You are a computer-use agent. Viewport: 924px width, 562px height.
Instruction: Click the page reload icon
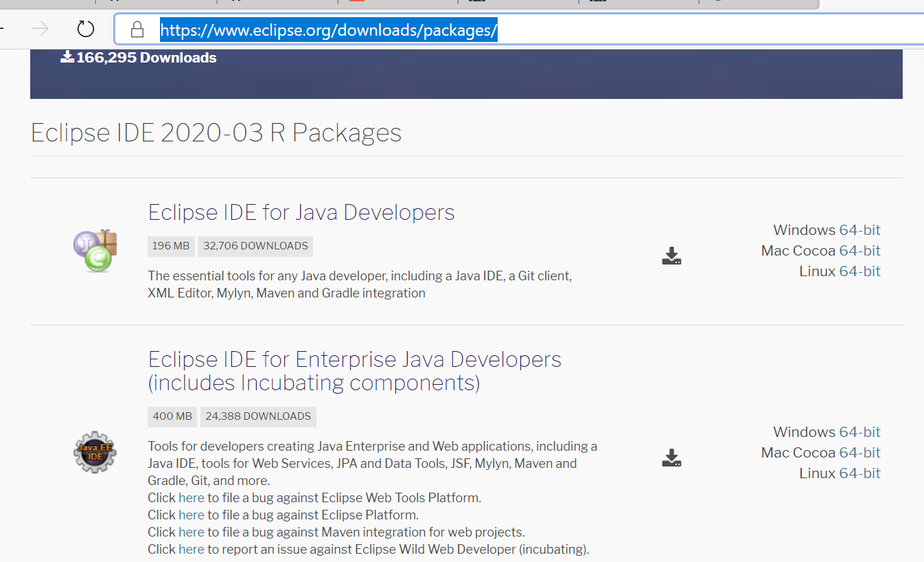[85, 29]
